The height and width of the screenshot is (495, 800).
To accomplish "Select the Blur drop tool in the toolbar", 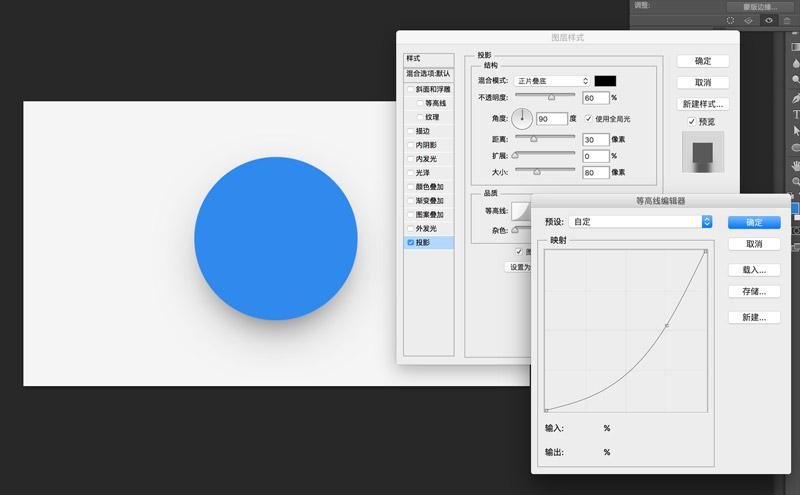I will (795, 63).
